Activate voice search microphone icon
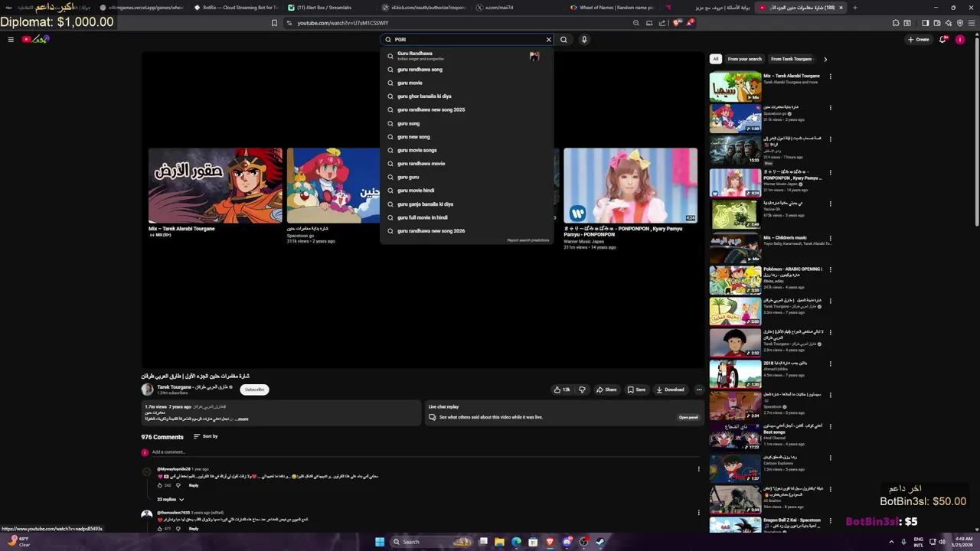 click(x=584, y=40)
